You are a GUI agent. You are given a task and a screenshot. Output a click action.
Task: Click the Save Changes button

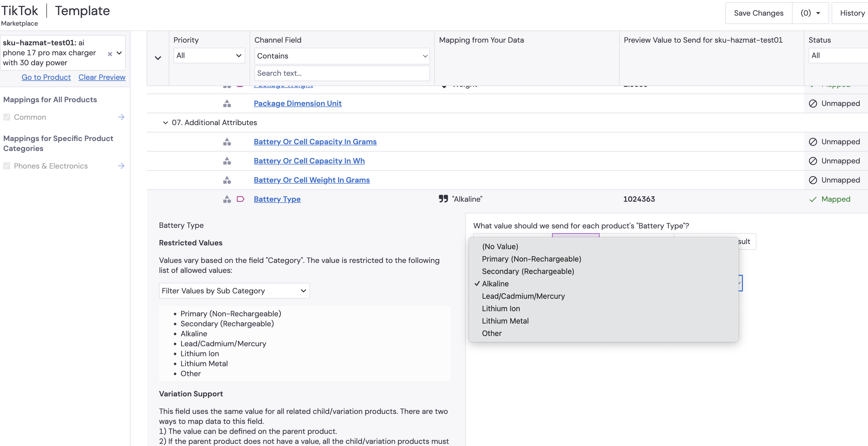[x=758, y=13]
